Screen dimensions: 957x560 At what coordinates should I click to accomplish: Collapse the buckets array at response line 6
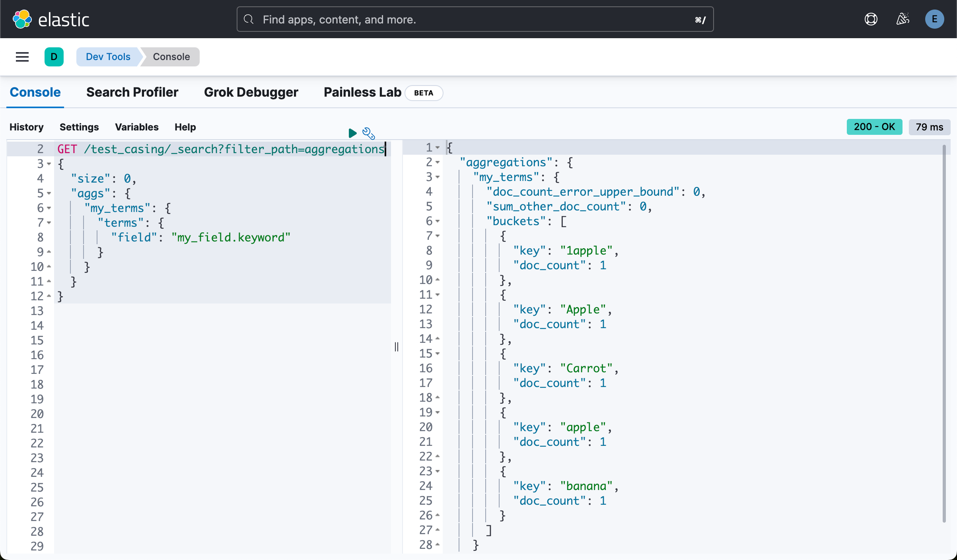438,221
